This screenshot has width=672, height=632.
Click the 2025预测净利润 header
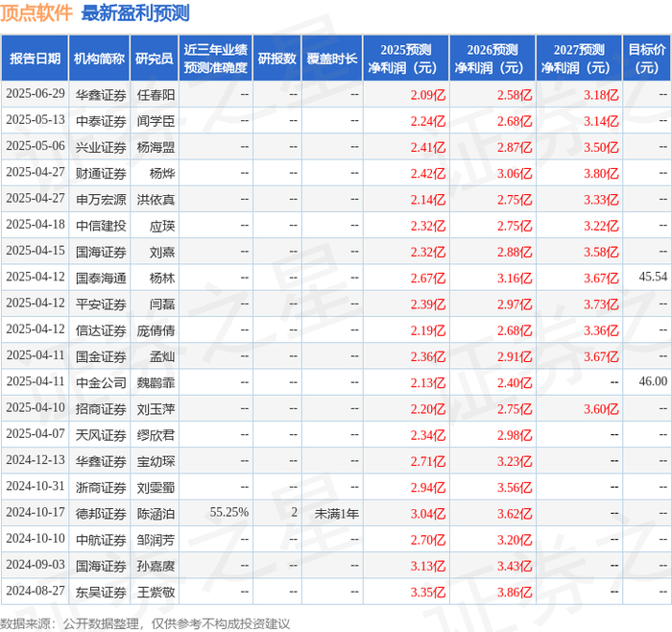pos(406,59)
